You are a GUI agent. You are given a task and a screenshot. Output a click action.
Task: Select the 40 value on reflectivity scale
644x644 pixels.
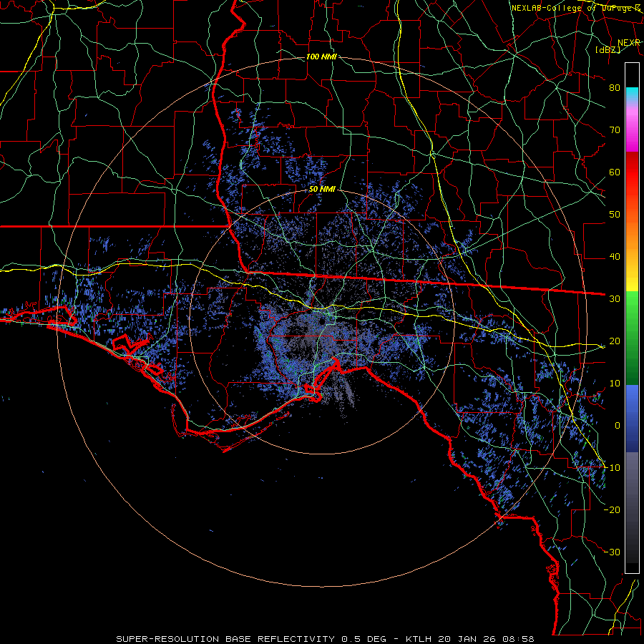(615, 257)
